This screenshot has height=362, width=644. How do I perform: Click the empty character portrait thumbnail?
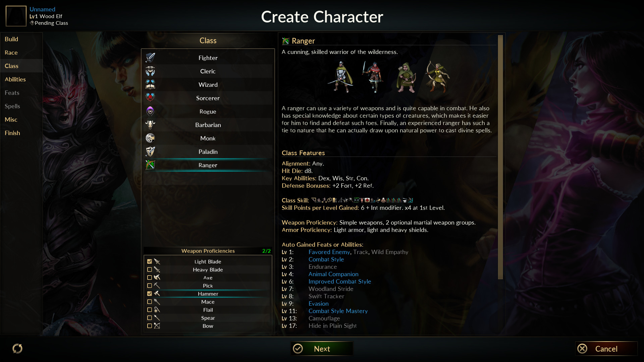(16, 16)
